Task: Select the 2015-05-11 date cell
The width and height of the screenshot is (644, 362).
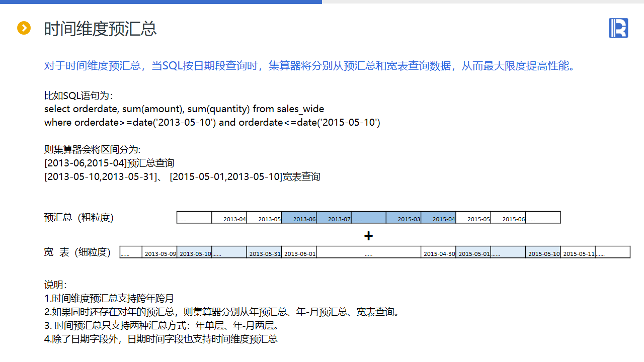Action: [x=578, y=252]
